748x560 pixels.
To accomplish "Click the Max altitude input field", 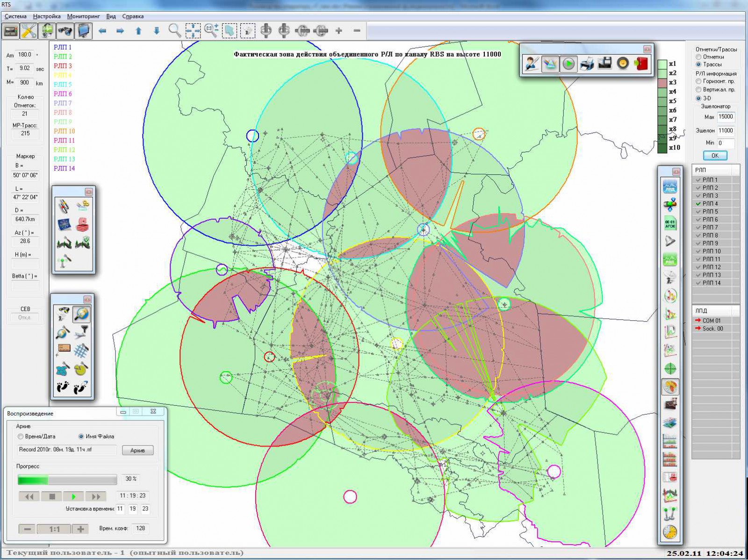I will tap(726, 117).
